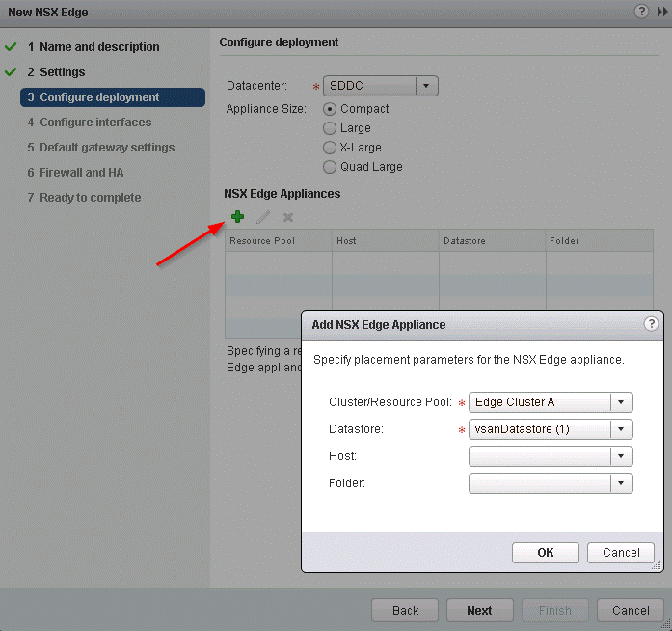Open help in Add NSX Edge Appliance dialog

tap(651, 324)
